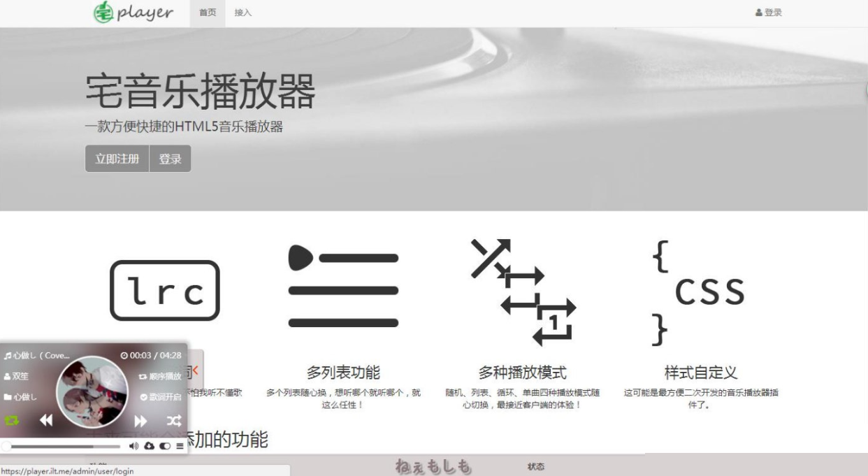Image resolution: width=868 pixels, height=476 pixels.
Task: Click the playlist feature icon above 多列表功能
Action: (343, 286)
